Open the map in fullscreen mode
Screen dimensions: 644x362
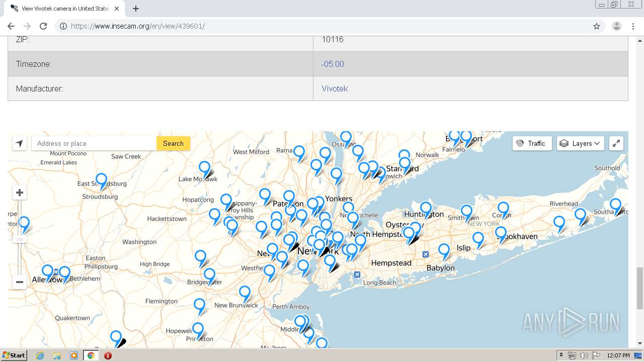(x=616, y=143)
